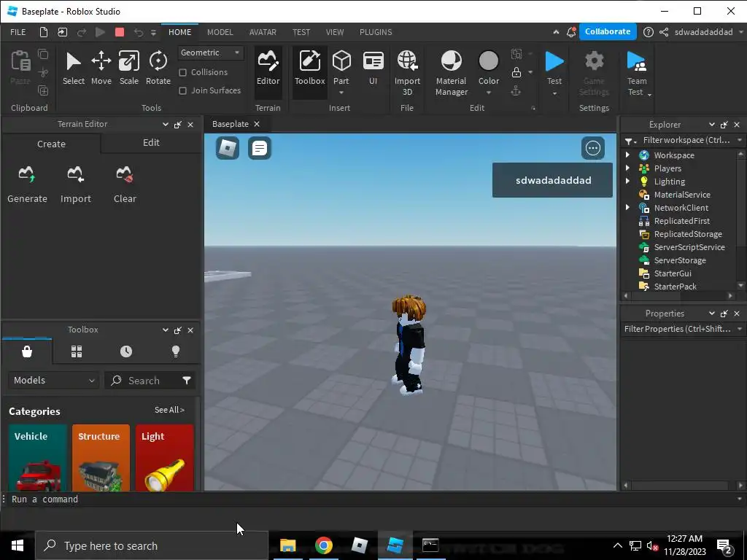Open the viewport three-dots menu

(592, 148)
